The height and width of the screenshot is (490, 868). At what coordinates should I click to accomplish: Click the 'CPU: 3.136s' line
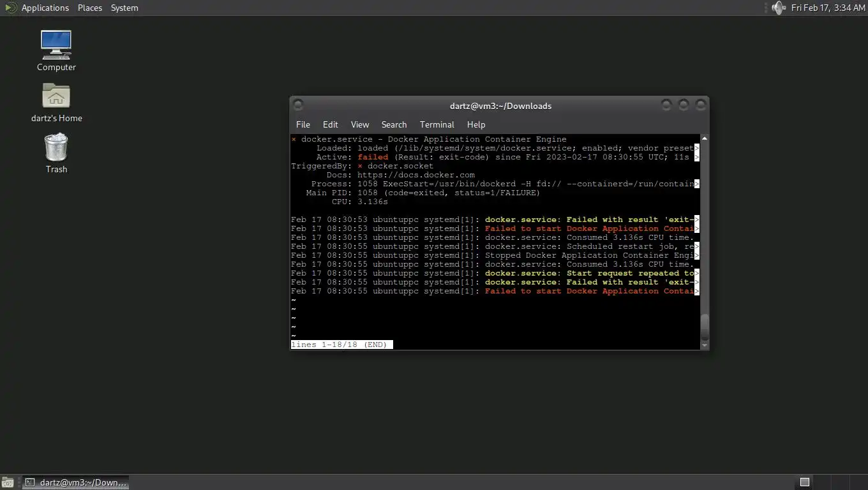pyautogui.click(x=359, y=202)
